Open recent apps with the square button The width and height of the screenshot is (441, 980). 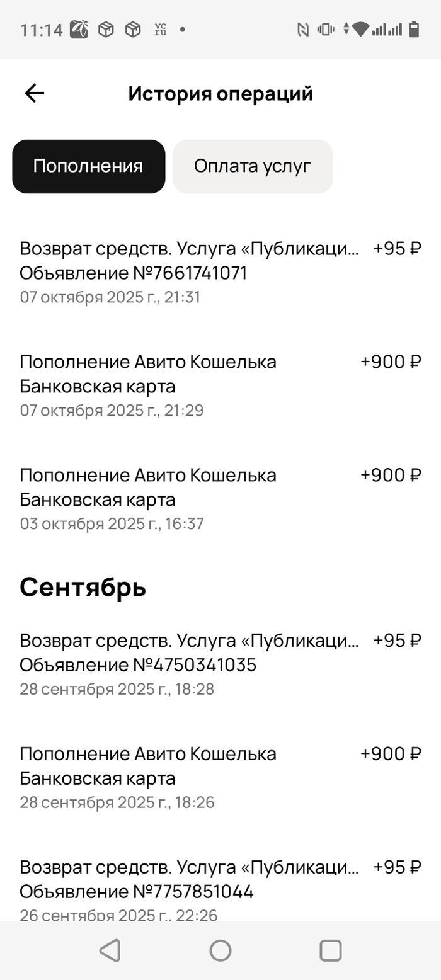point(330,950)
